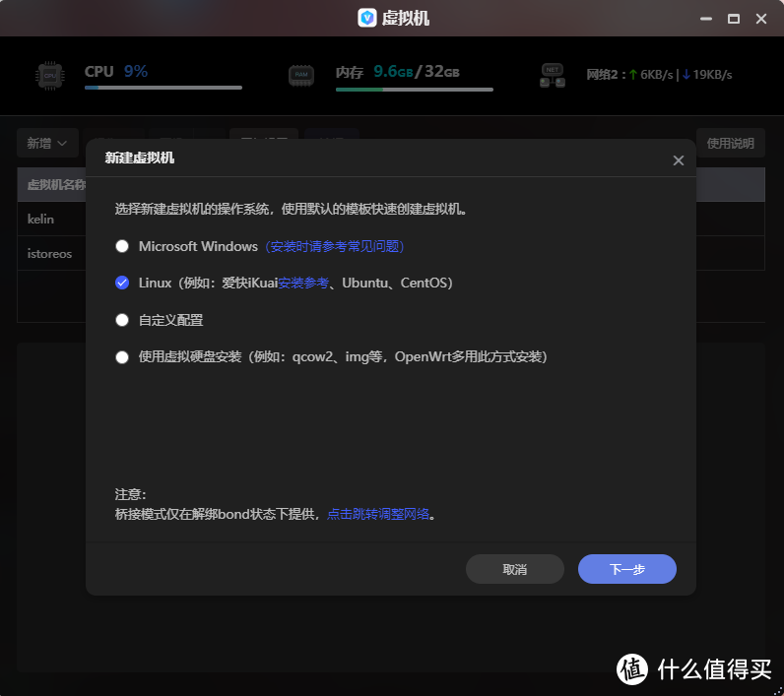Image resolution: width=784 pixels, height=696 pixels.
Task: Click the RAM memory icon
Action: pos(301,75)
